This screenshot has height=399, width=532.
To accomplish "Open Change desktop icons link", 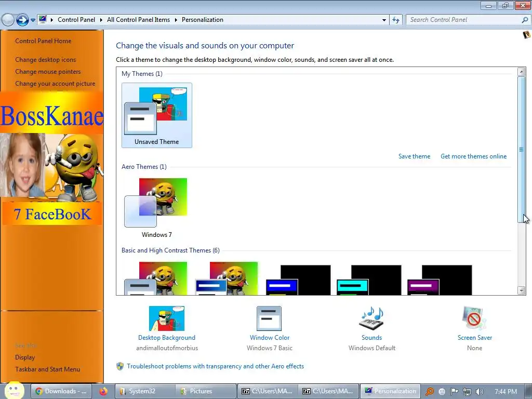I will pos(46,60).
